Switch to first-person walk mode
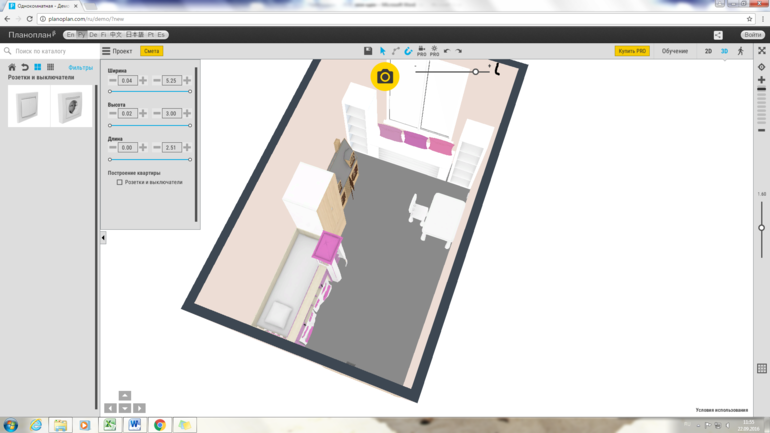 tap(741, 51)
